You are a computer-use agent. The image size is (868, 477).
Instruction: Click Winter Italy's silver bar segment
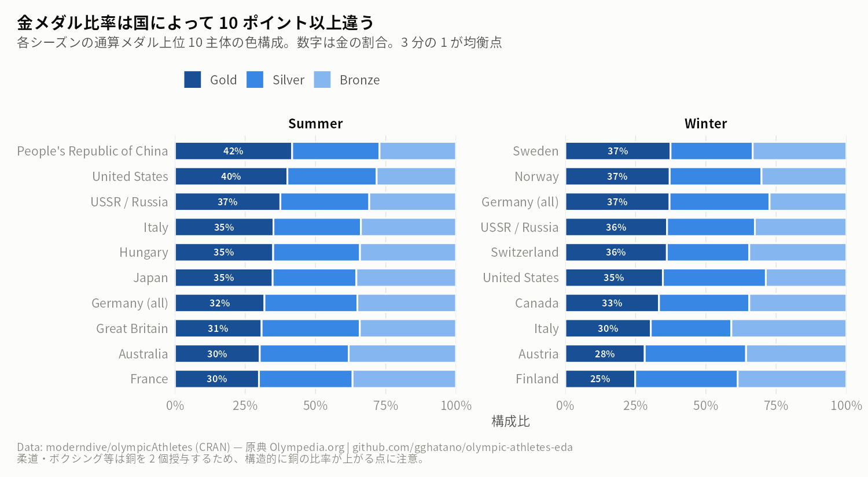[x=691, y=328]
